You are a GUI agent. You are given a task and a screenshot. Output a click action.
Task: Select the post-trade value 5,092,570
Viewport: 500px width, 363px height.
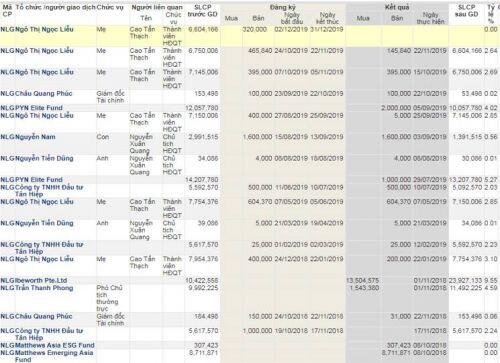pyautogui.click(x=467, y=187)
